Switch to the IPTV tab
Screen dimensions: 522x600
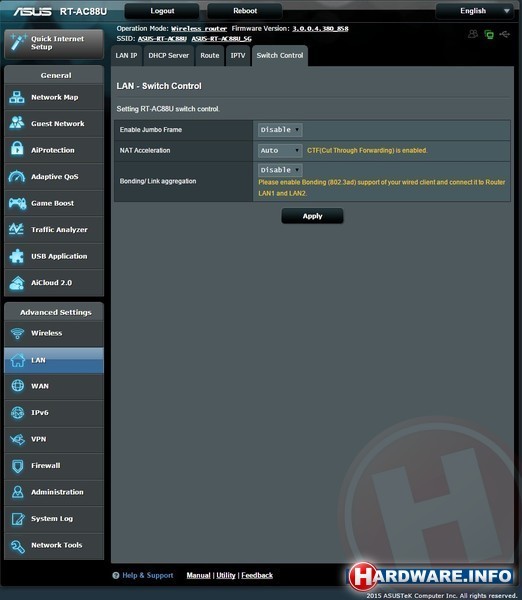[x=238, y=55]
